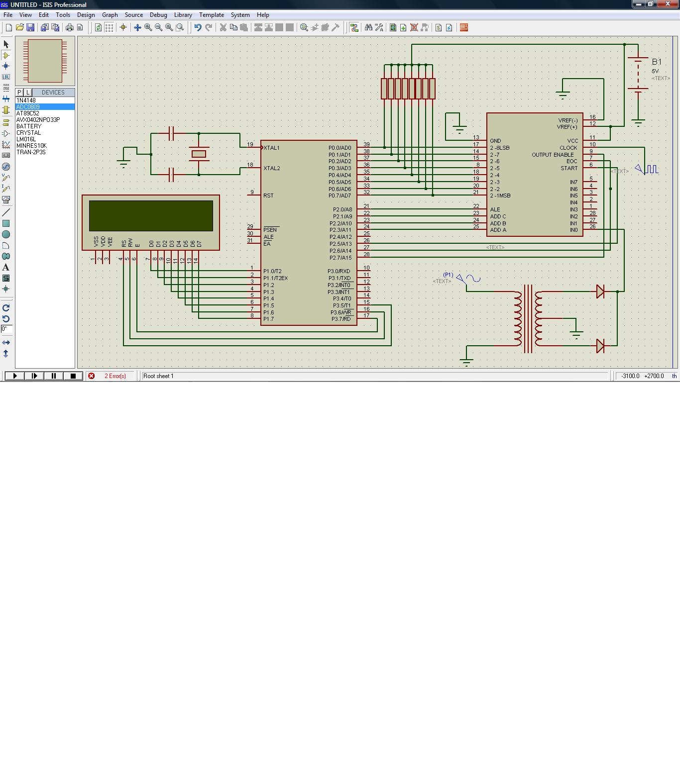Open the Debug menu
The width and height of the screenshot is (680, 784).
pyautogui.click(x=158, y=15)
